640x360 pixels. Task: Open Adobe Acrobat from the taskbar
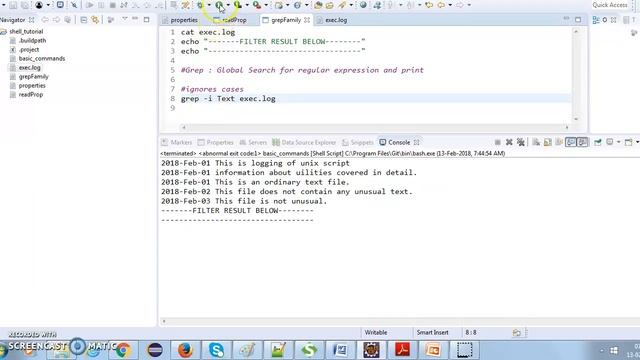point(402,350)
